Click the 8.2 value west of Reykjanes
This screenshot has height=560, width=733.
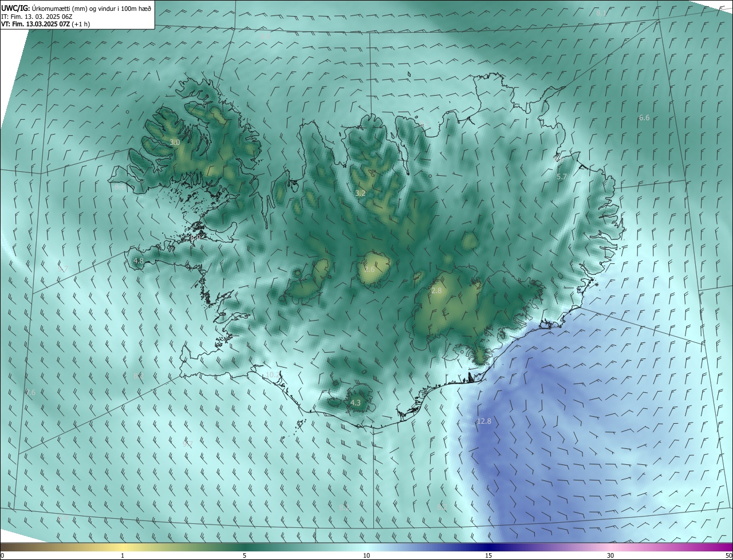[139, 376]
